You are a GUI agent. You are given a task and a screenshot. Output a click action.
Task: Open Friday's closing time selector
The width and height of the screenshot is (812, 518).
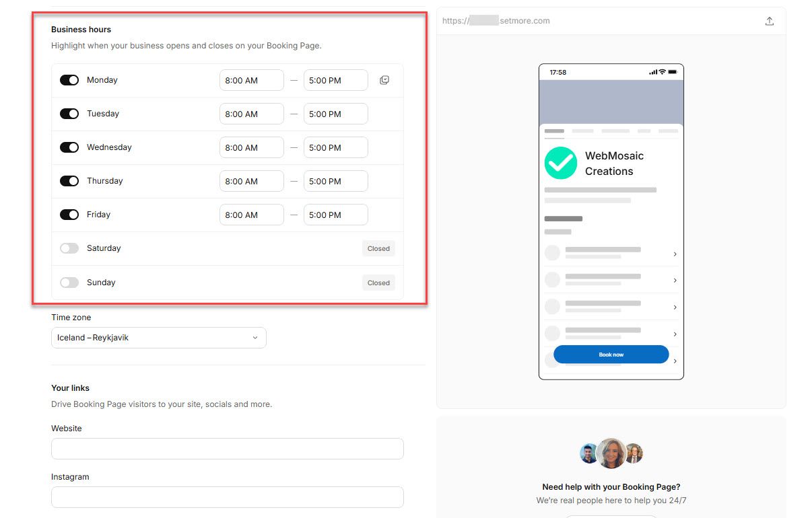point(335,215)
